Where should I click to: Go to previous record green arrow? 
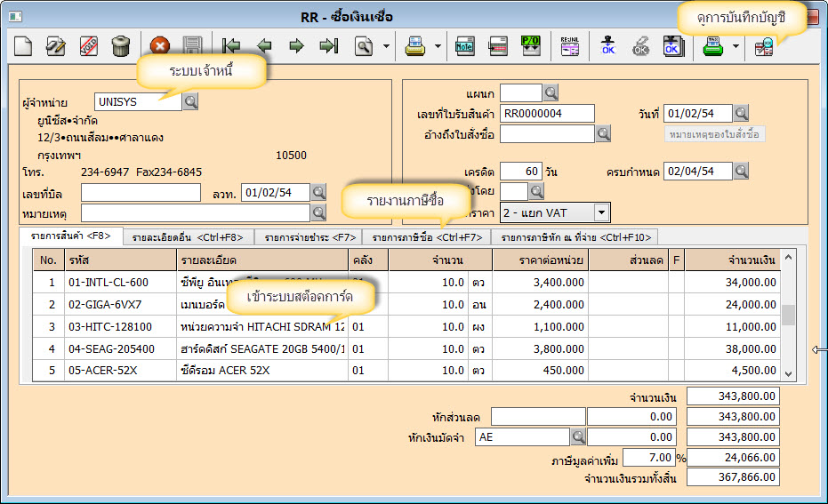pos(264,46)
